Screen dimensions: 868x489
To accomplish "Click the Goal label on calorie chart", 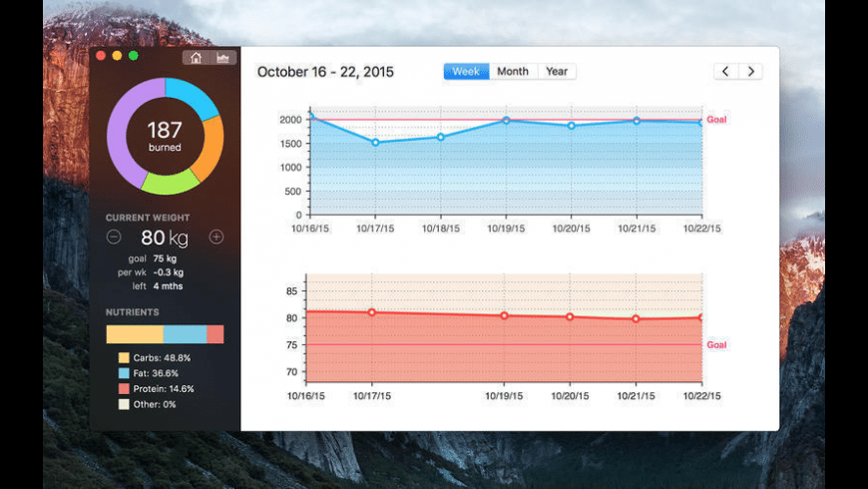I will [716, 120].
